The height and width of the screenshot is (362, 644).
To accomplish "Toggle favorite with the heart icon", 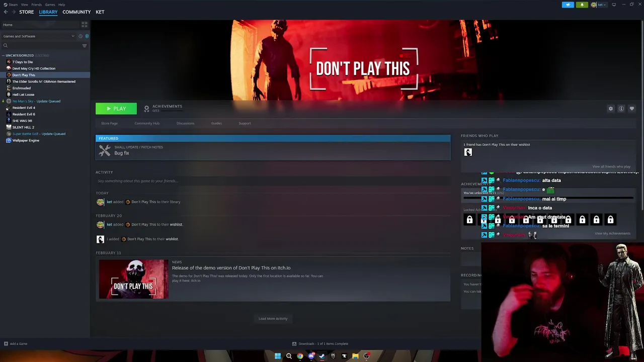I will pos(632,109).
